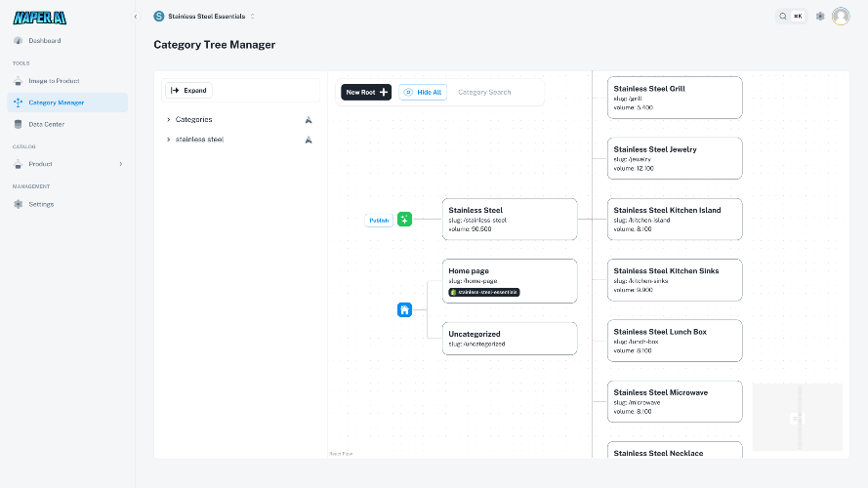The height and width of the screenshot is (488, 868).
Task: Open the user profile avatar
Action: coord(841,16)
